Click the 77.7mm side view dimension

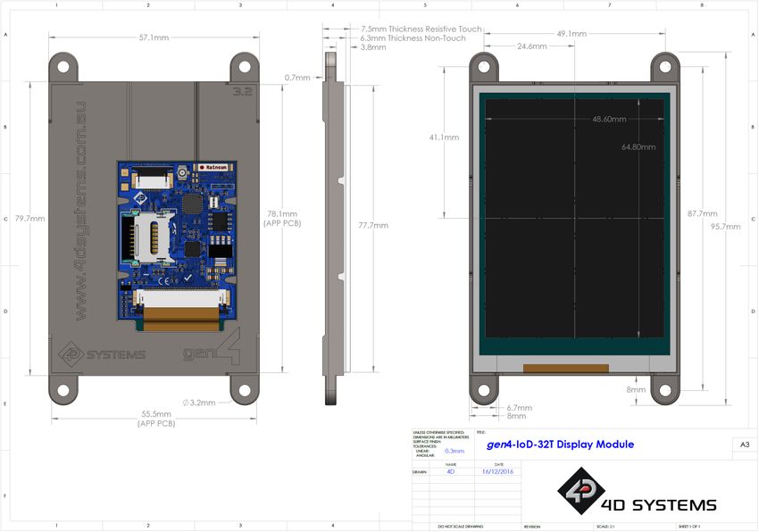[373, 225]
